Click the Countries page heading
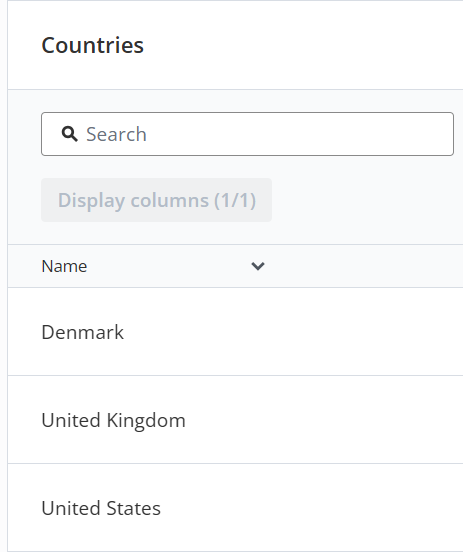The width and height of the screenshot is (463, 552). point(93,45)
